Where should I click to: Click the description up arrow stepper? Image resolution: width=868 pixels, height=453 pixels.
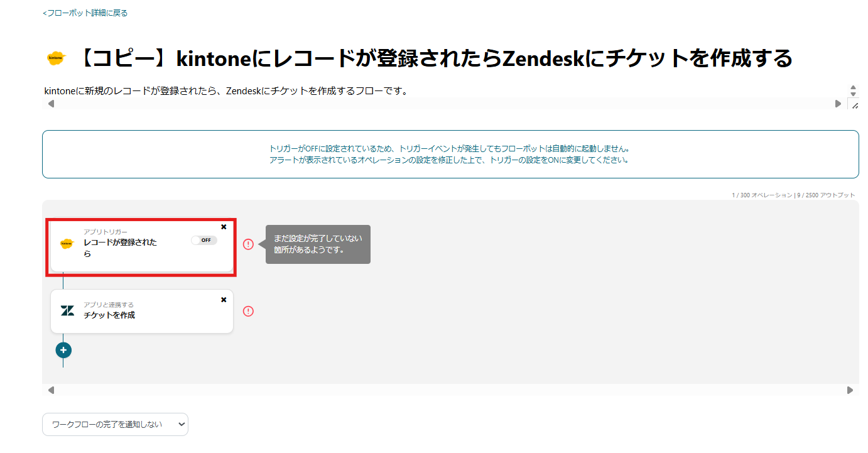click(853, 87)
